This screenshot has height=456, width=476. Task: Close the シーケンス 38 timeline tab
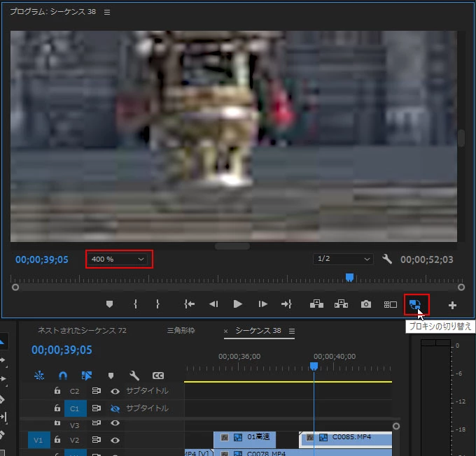[x=225, y=331]
